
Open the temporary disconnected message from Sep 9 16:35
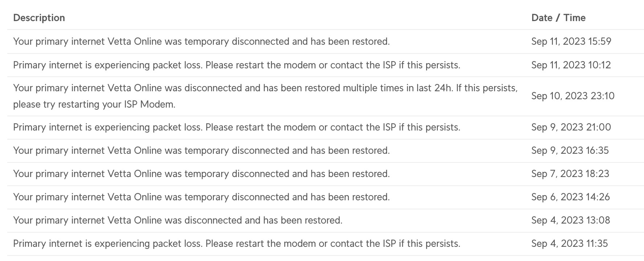(201, 150)
